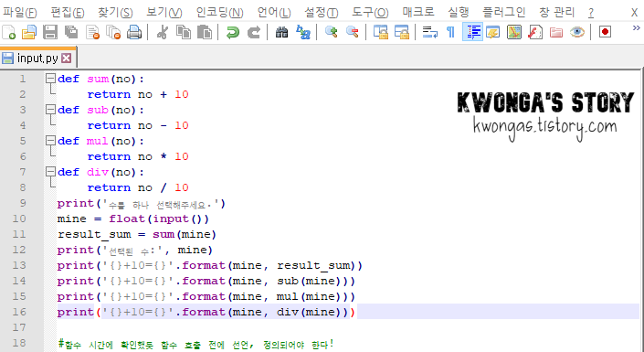
Task: Open Find with binoculars icon
Action: [281, 32]
